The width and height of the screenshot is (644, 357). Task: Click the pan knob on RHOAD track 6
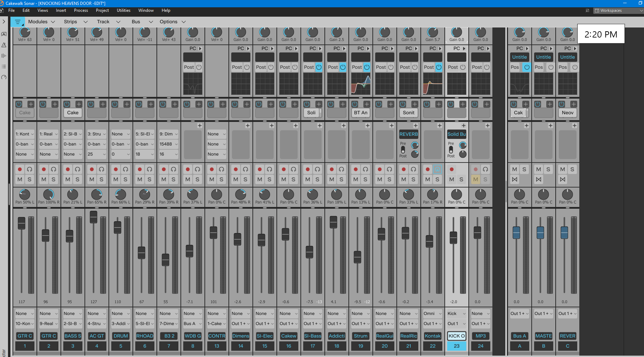[145, 194]
